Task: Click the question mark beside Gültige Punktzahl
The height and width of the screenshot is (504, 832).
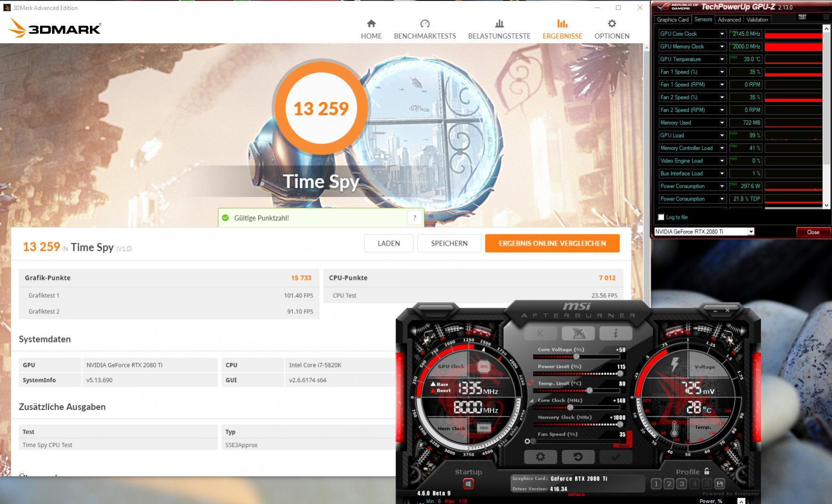Action: pyautogui.click(x=414, y=217)
